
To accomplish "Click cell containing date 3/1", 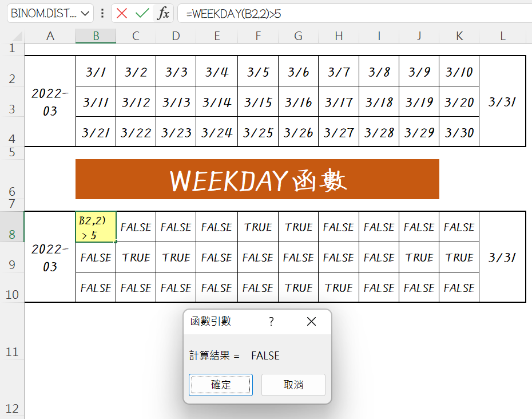I will coord(96,71).
